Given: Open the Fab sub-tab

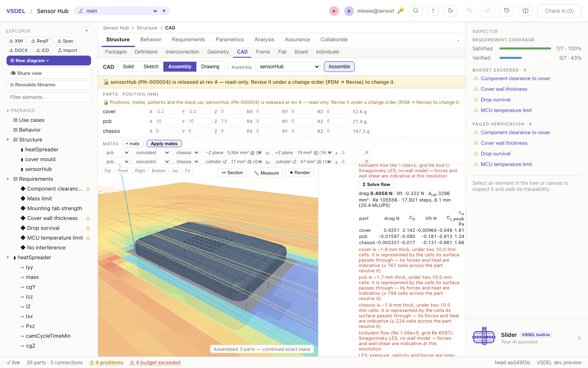Looking at the screenshot, I should 282,52.
